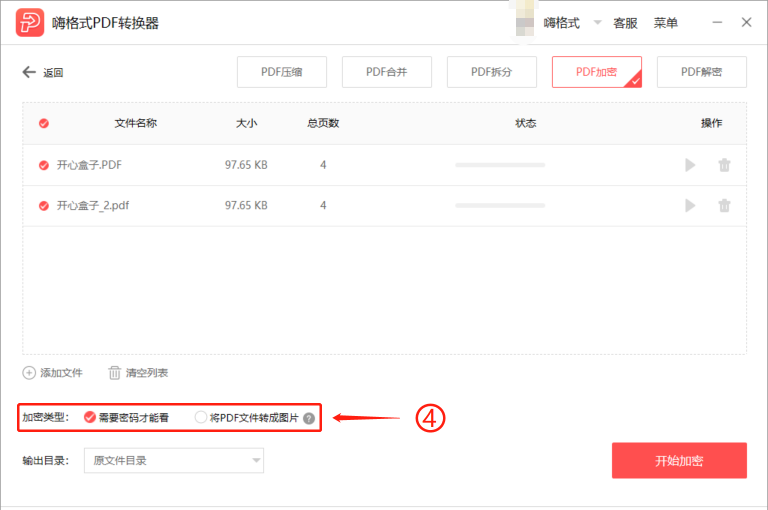This screenshot has height=510, width=768.
Task: Open the 输出目录 dropdown showing 原文件目录
Action: (174, 461)
